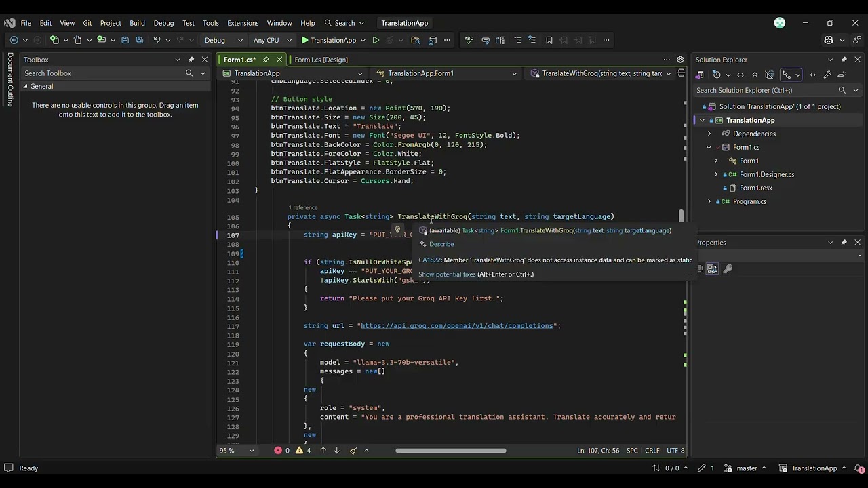
Task: Click the editor horizontal scrollbar thumb
Action: click(451, 451)
